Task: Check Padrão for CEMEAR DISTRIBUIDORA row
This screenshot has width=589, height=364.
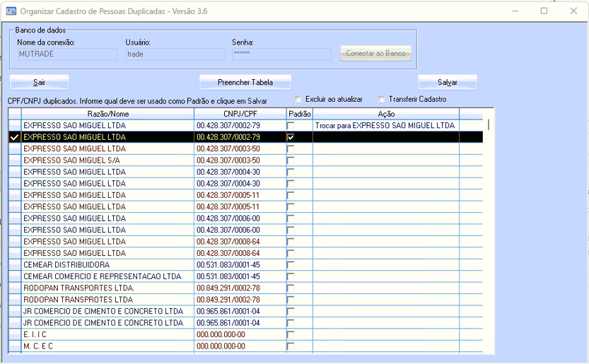Action: [x=291, y=264]
